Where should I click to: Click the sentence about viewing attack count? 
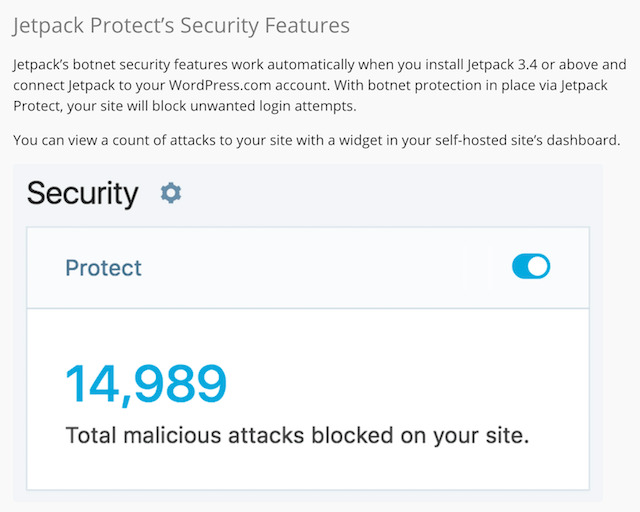tap(317, 140)
